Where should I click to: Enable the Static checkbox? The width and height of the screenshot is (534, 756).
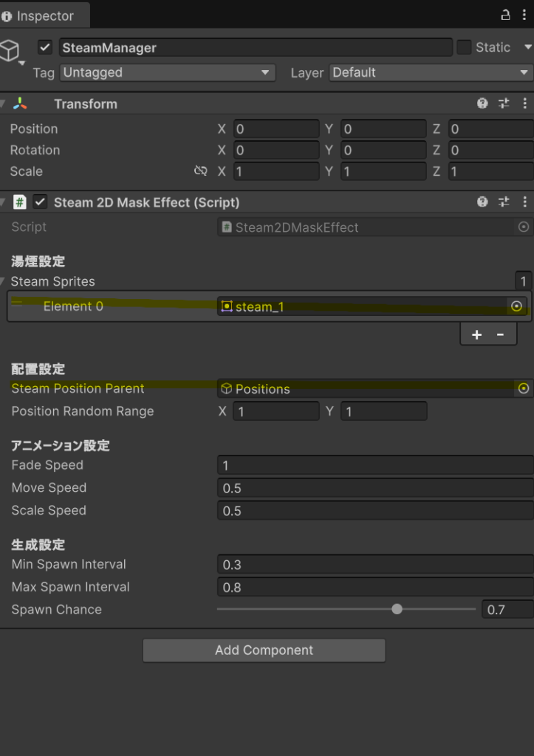464,47
